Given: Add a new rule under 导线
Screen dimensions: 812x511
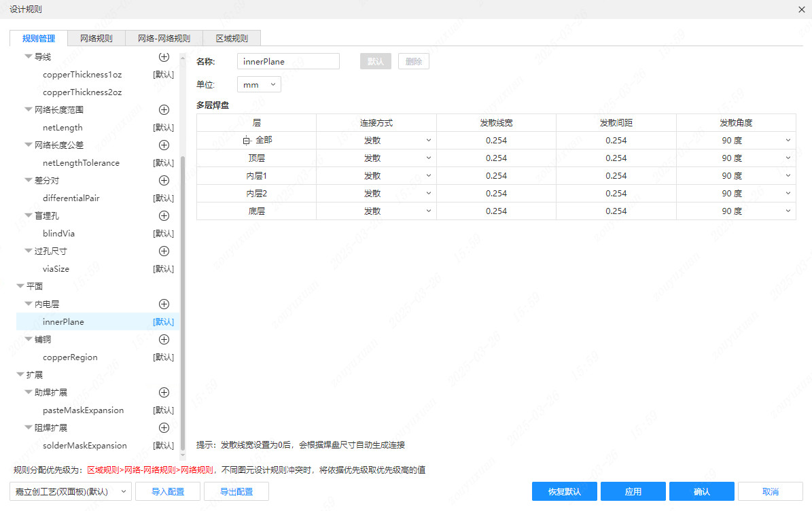Looking at the screenshot, I should (164, 57).
